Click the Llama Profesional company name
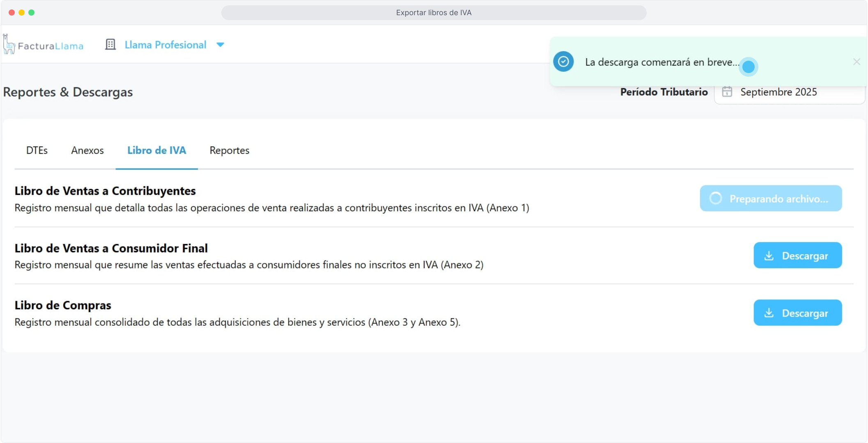868x443 pixels. coord(165,45)
